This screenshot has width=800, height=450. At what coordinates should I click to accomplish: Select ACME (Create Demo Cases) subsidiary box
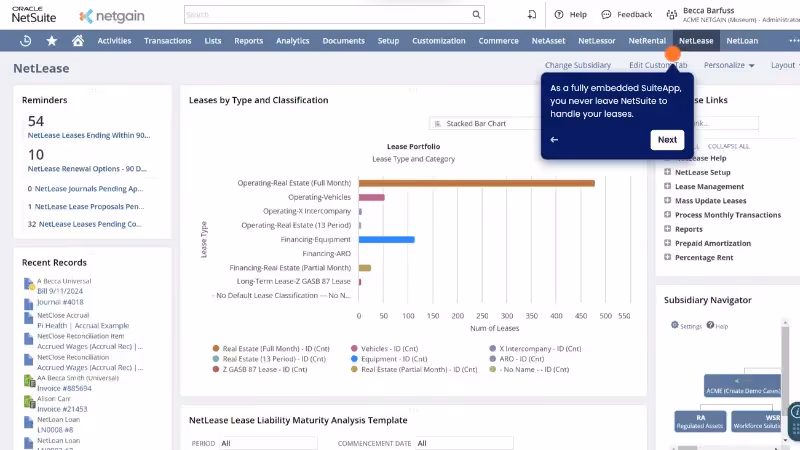click(742, 386)
